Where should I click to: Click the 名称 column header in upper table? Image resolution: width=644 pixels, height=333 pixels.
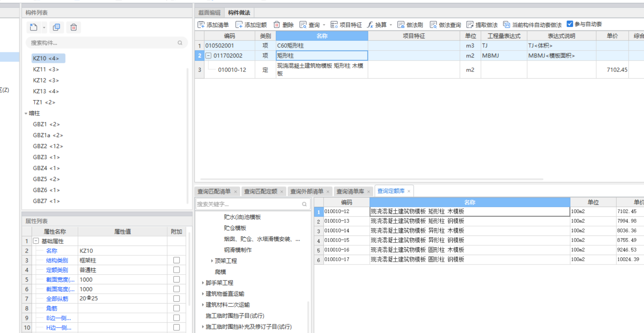pyautogui.click(x=322, y=36)
